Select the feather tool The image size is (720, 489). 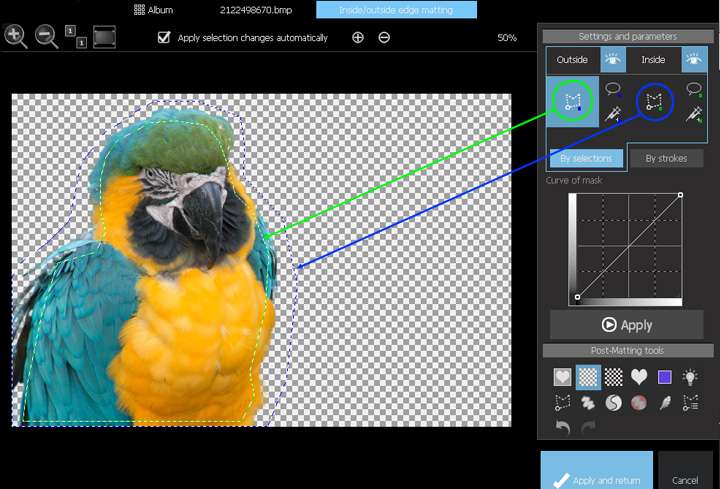tap(664, 403)
